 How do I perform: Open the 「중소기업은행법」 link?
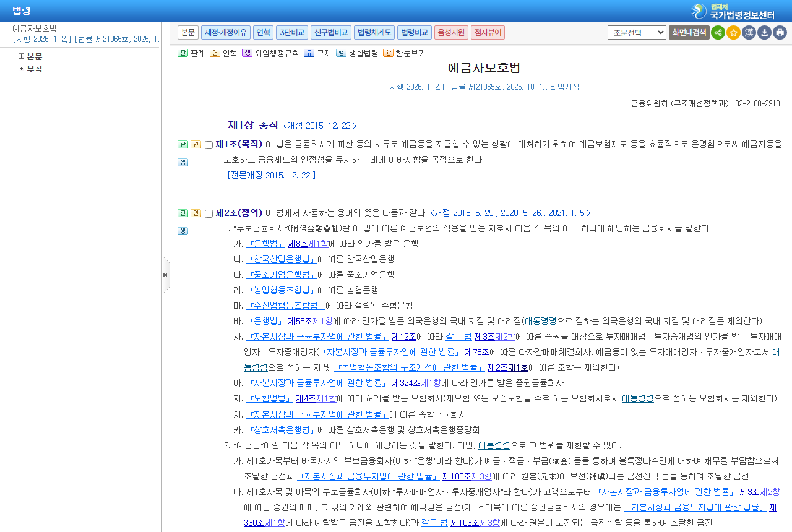pos(282,275)
